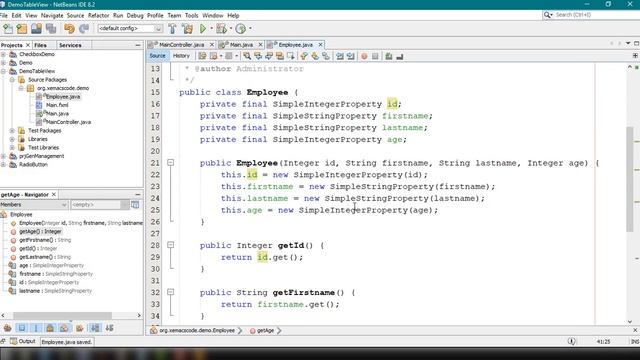This screenshot has width=640, height=360.
Task: Run the project with the green play icon
Action: point(203,29)
